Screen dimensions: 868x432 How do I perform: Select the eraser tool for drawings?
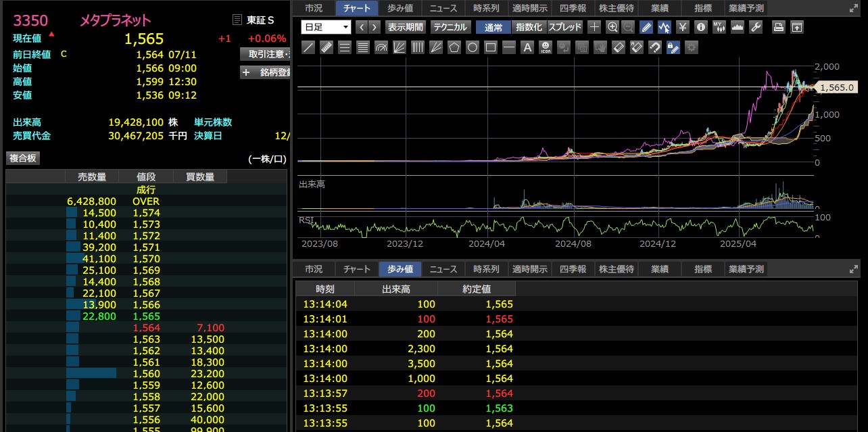click(619, 47)
